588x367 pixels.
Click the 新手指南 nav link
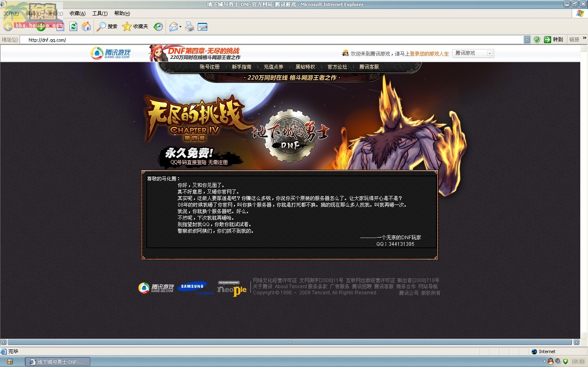click(x=241, y=67)
